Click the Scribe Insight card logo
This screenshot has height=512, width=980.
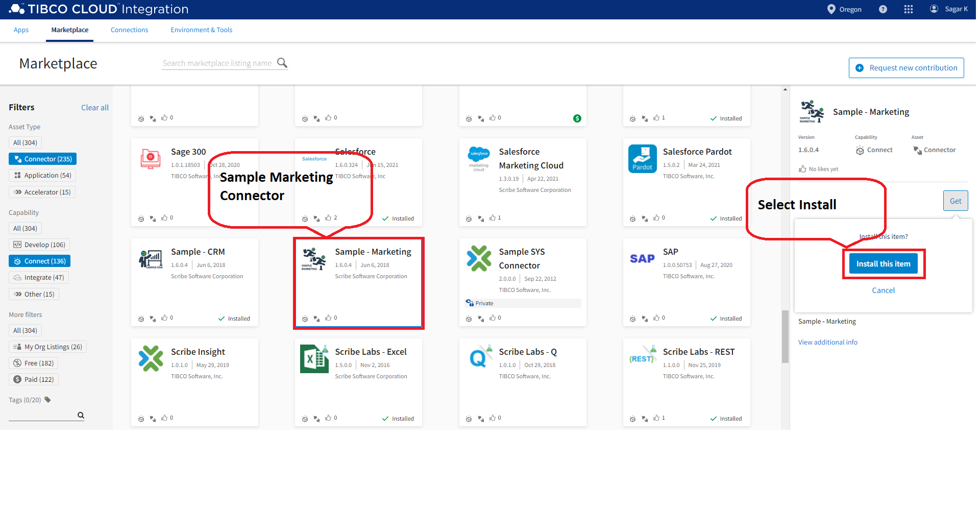tap(151, 358)
